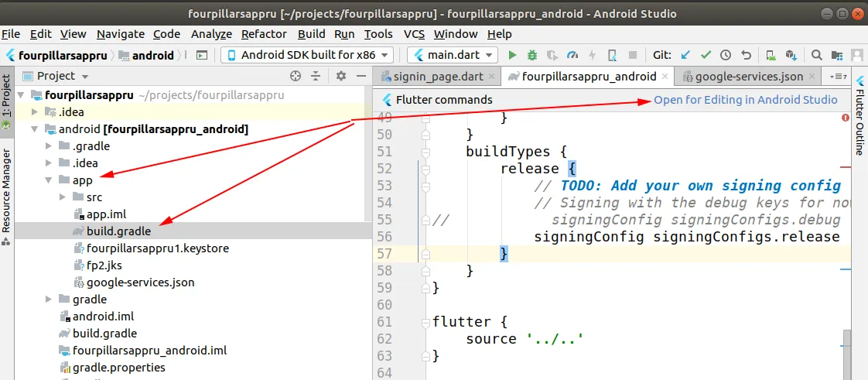Open the Analyze menu
868x380 pixels.
pos(211,34)
